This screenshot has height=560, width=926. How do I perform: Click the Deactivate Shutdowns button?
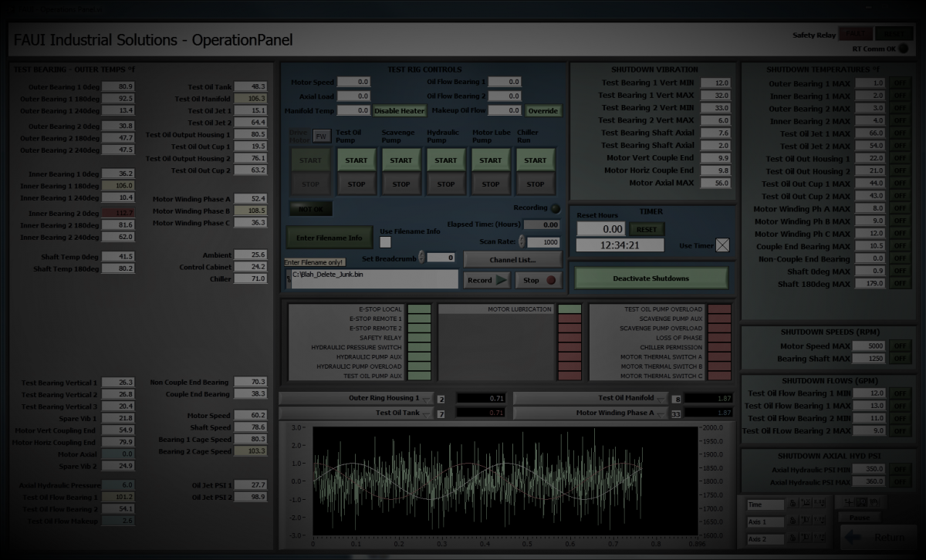(x=651, y=278)
